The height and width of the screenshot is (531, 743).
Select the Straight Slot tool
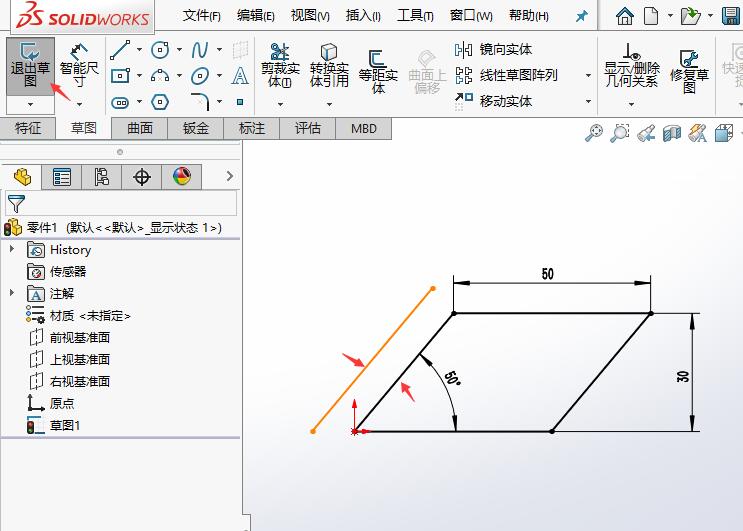click(x=120, y=102)
